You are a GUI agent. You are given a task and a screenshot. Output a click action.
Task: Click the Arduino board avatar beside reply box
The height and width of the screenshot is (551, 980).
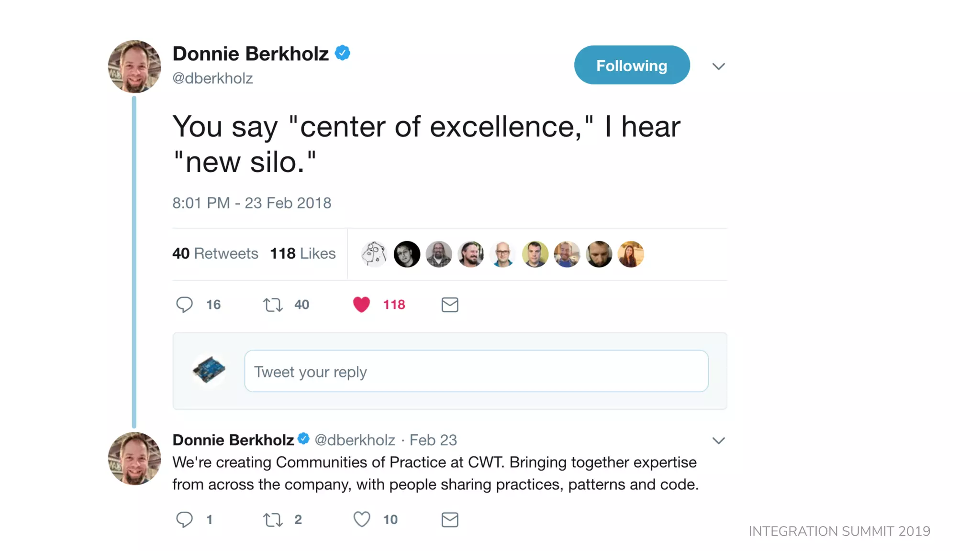[209, 370]
